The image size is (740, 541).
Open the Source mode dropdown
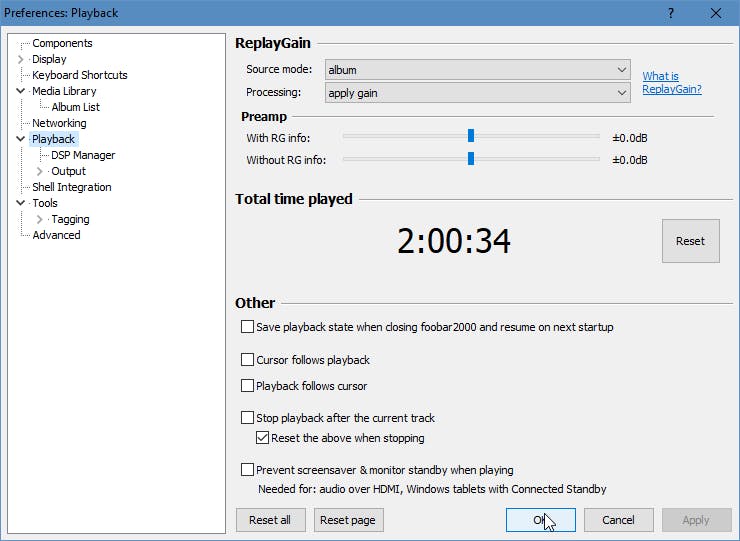[x=477, y=70]
